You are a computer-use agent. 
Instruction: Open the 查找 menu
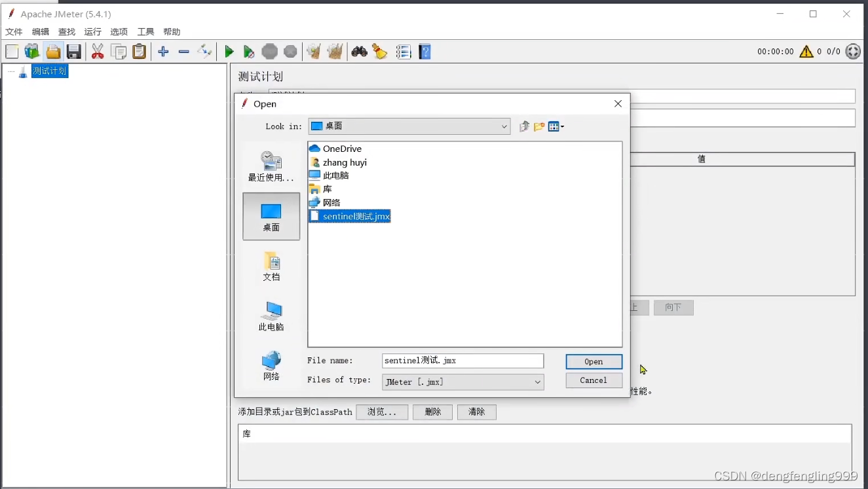67,31
